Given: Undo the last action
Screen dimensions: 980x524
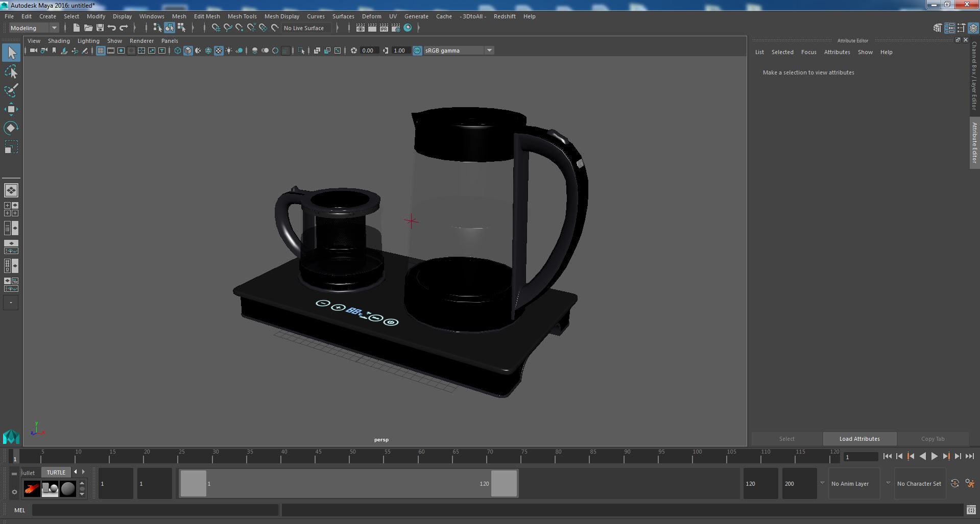Looking at the screenshot, I should 112,28.
